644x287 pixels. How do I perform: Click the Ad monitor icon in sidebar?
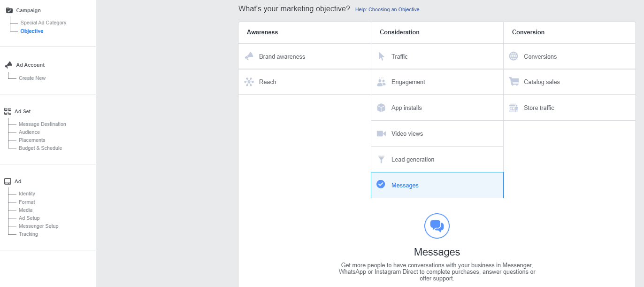[x=7, y=181]
